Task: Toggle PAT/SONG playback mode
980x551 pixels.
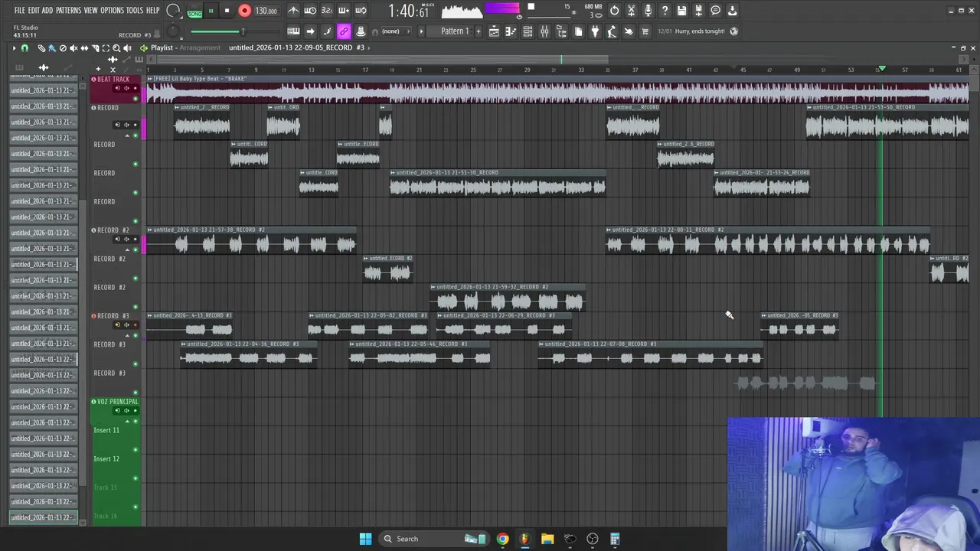Action: 194,11
